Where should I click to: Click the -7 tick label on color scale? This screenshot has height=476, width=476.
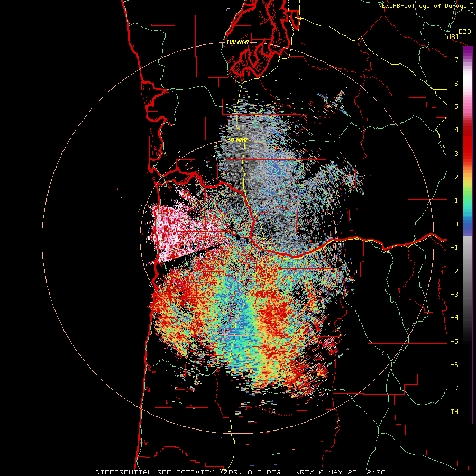[x=454, y=388]
